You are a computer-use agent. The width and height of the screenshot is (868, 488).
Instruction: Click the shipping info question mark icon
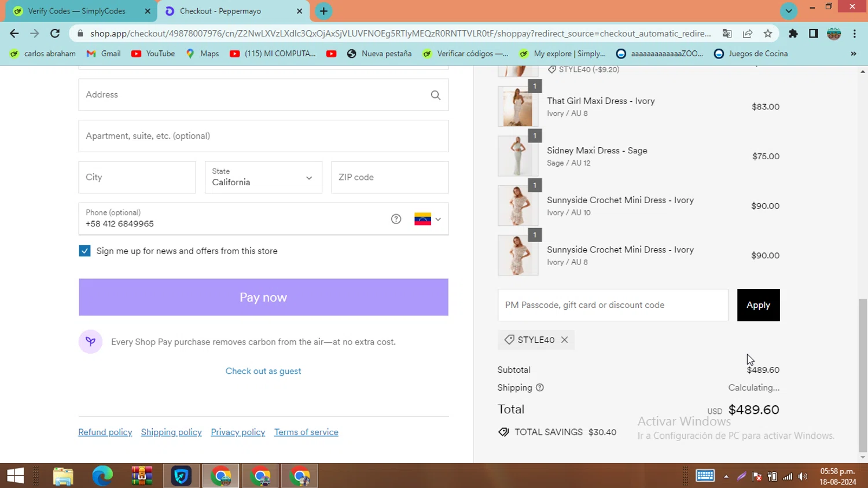point(540,388)
